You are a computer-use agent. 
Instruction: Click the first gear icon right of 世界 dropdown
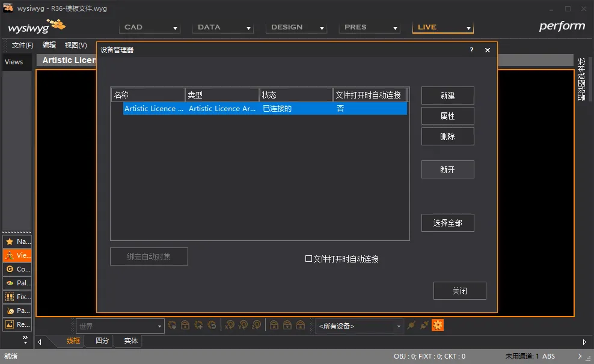point(172,325)
